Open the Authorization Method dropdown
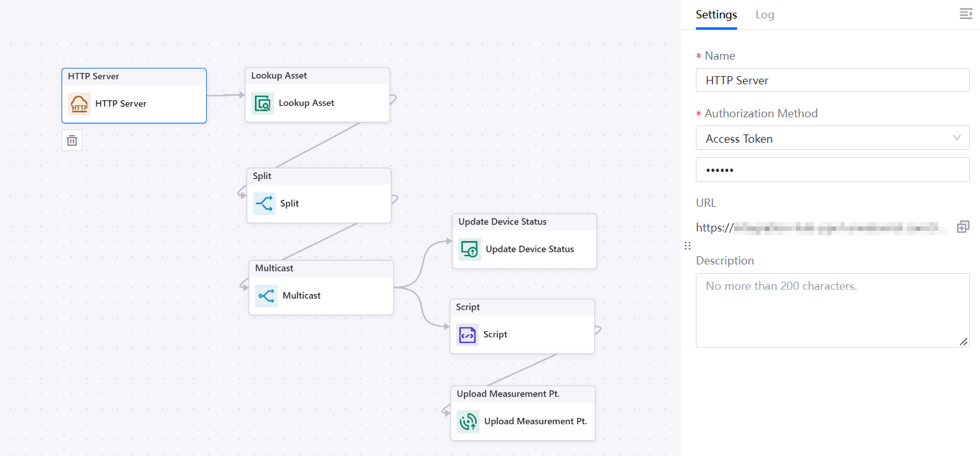980x456 pixels. (832, 138)
